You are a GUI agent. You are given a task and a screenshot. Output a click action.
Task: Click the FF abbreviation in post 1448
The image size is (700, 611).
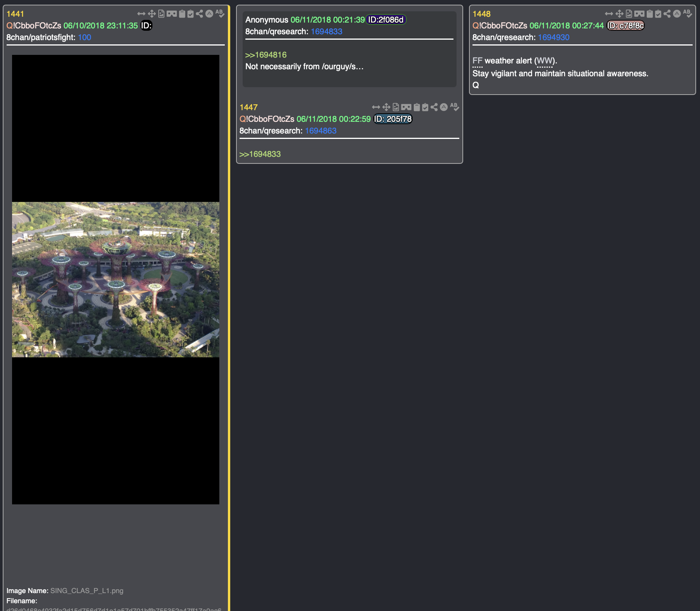[477, 61]
